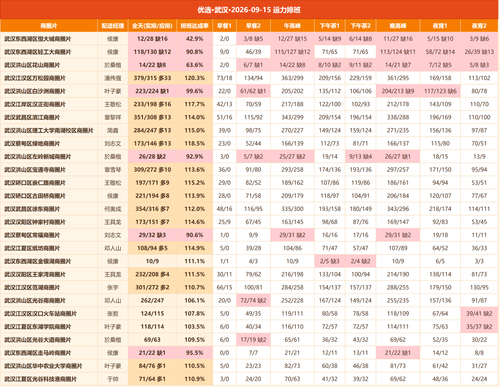This screenshot has height=387, width=500.
Task: Click the 夜宵1 cell 58/72 缺14
Action: pyautogui.click(x=440, y=52)
